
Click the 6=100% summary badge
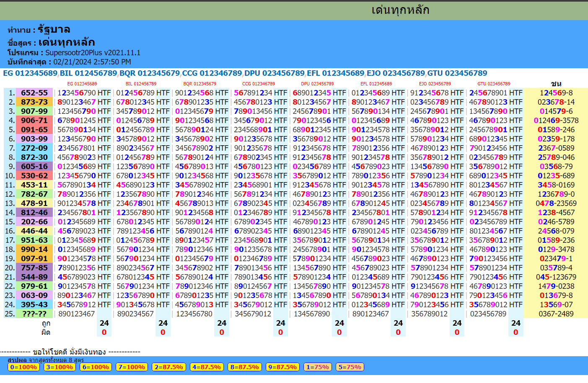[x=96, y=367]
